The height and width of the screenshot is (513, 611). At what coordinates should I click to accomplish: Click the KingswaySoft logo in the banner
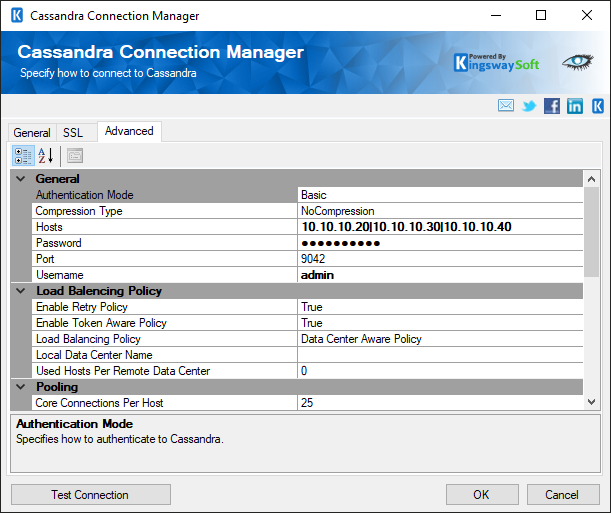[x=496, y=63]
